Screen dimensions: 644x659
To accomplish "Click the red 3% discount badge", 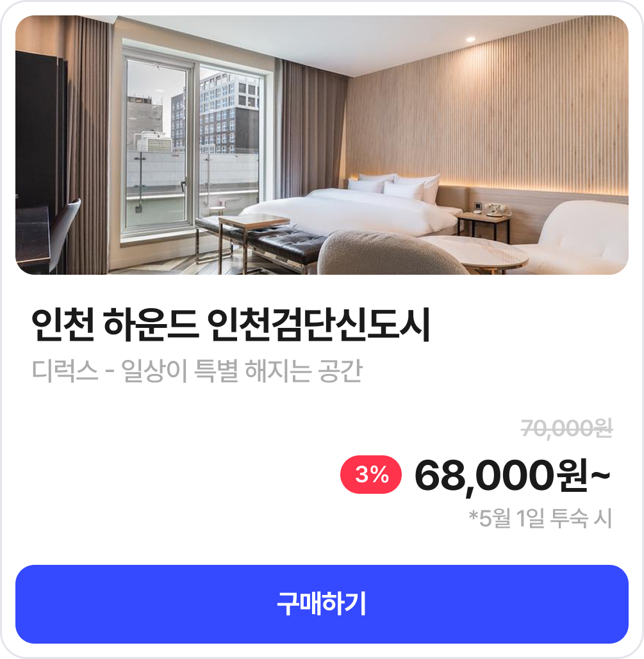I will pyautogui.click(x=371, y=475).
